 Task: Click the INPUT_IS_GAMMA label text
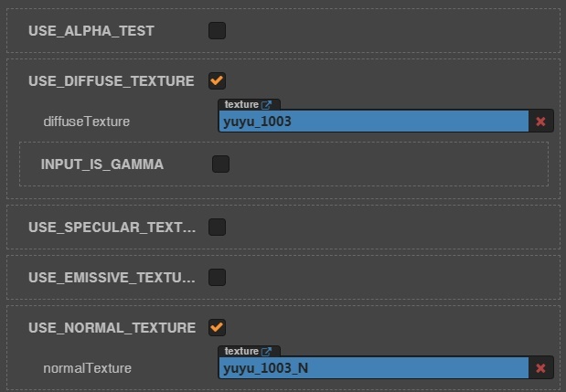[x=102, y=165]
